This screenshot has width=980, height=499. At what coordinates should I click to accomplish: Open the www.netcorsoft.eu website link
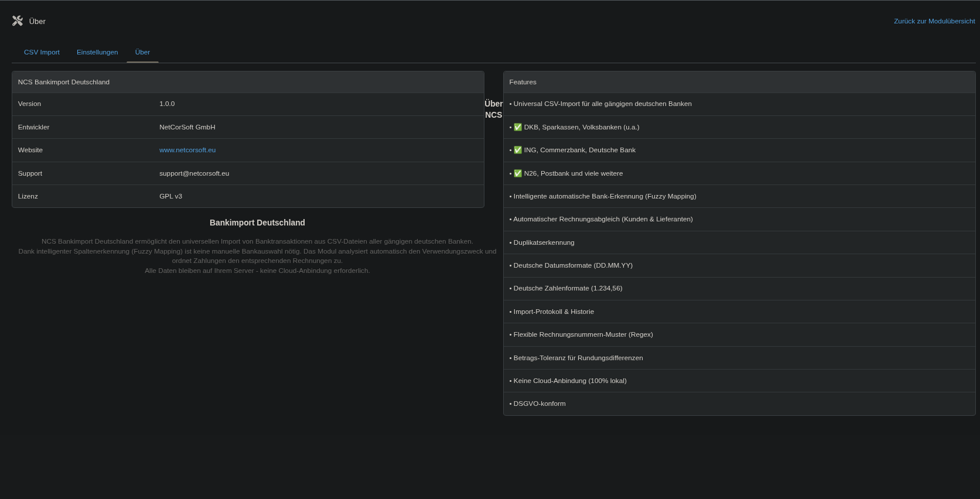187,150
